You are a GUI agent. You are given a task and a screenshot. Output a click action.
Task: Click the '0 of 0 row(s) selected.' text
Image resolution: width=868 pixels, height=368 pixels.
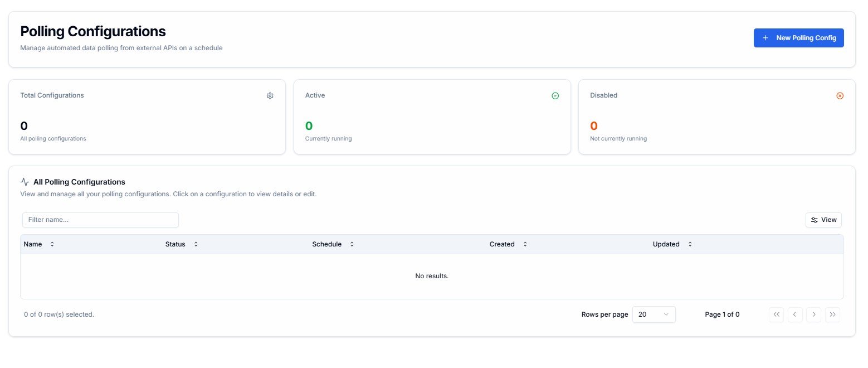[x=59, y=314]
